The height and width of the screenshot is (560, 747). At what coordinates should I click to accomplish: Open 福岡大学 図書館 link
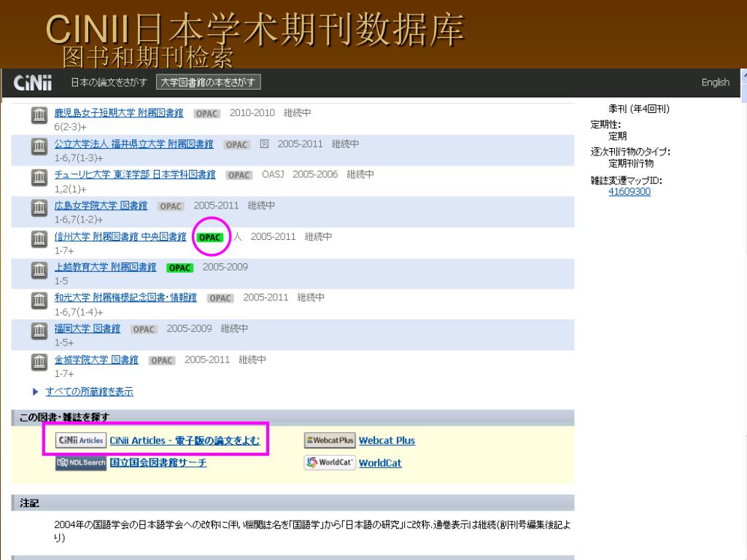(88, 329)
